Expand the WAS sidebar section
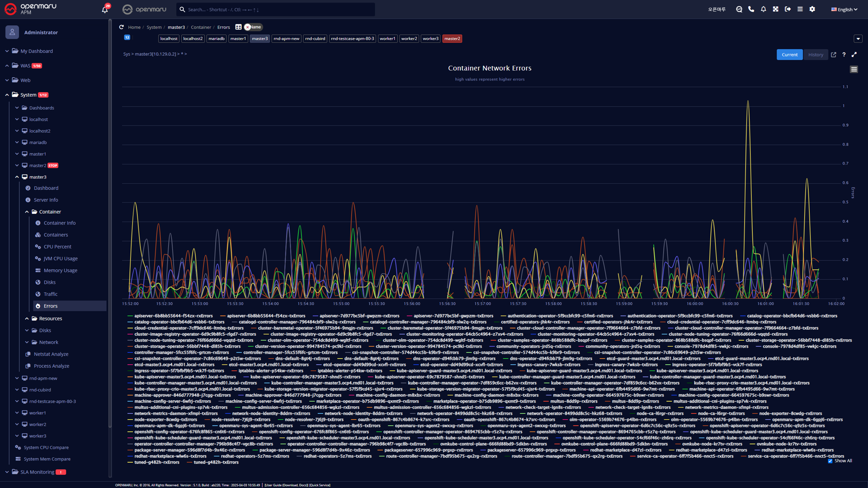The image size is (868, 488). coord(7,66)
